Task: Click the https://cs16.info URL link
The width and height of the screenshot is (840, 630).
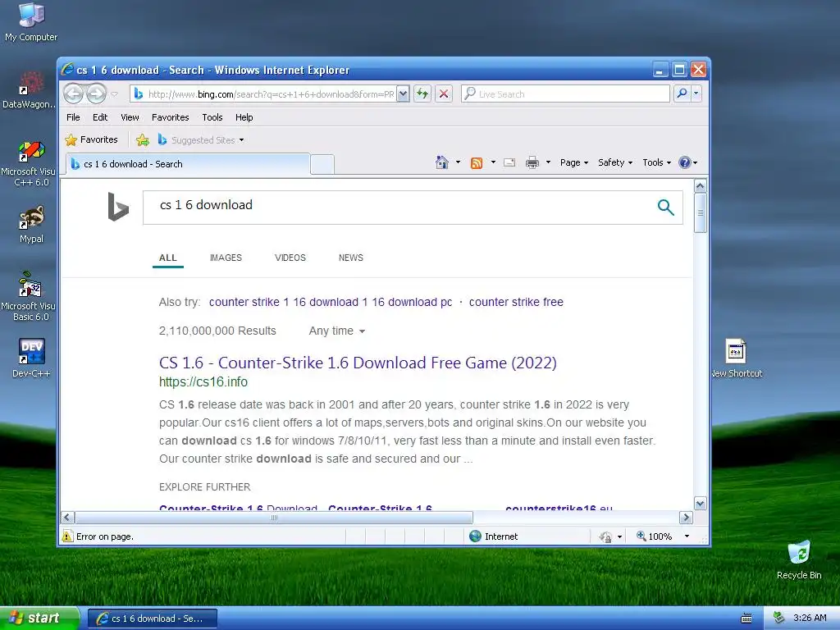Action: (203, 382)
